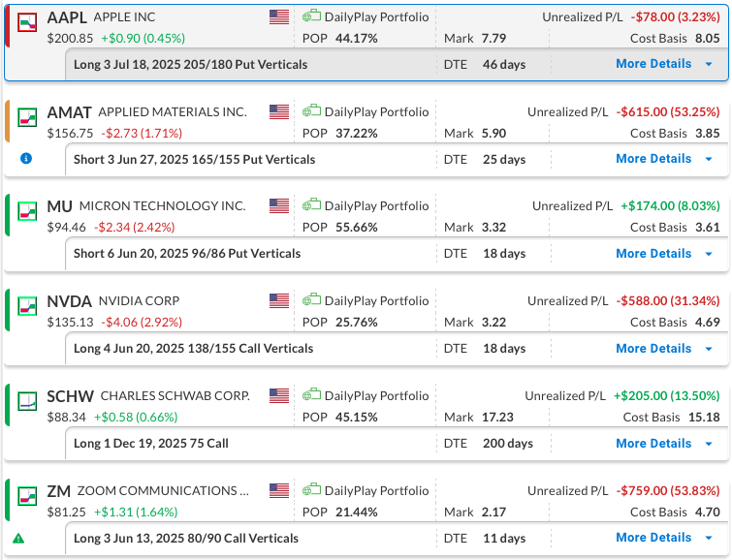The width and height of the screenshot is (732, 560).
Task: Click the US flag on the SCHW row
Action: (279, 395)
